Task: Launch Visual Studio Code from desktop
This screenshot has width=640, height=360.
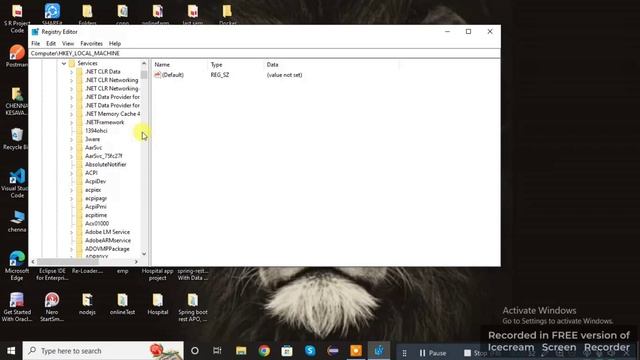Action: pos(17,183)
